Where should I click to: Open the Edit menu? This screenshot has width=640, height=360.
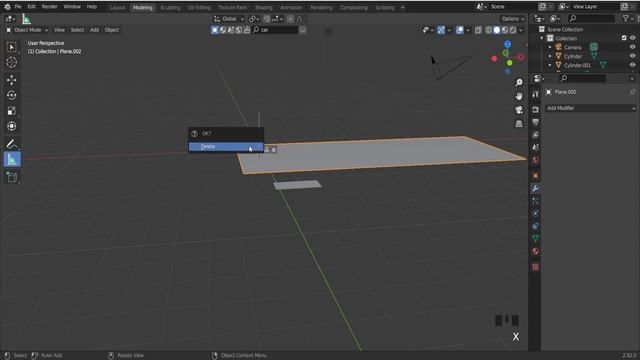pyautogui.click(x=31, y=7)
